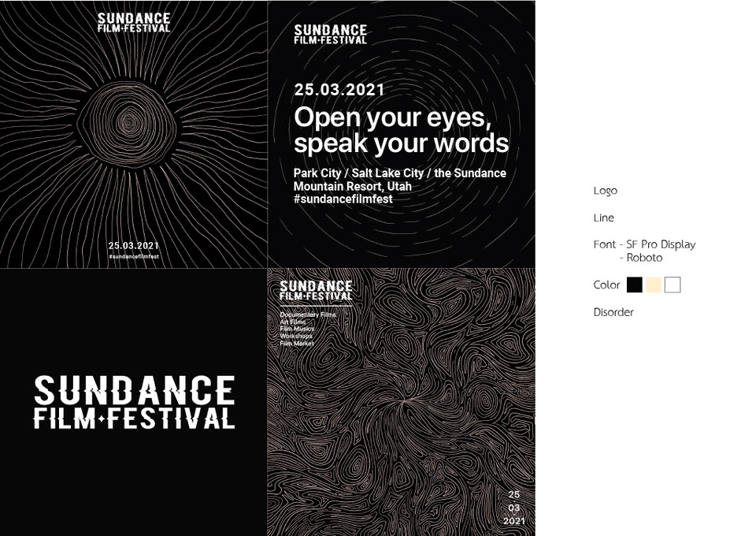Image resolution: width=756 pixels, height=536 pixels.
Task: Click the Sundance logo on spiral poster
Action: coord(330,34)
